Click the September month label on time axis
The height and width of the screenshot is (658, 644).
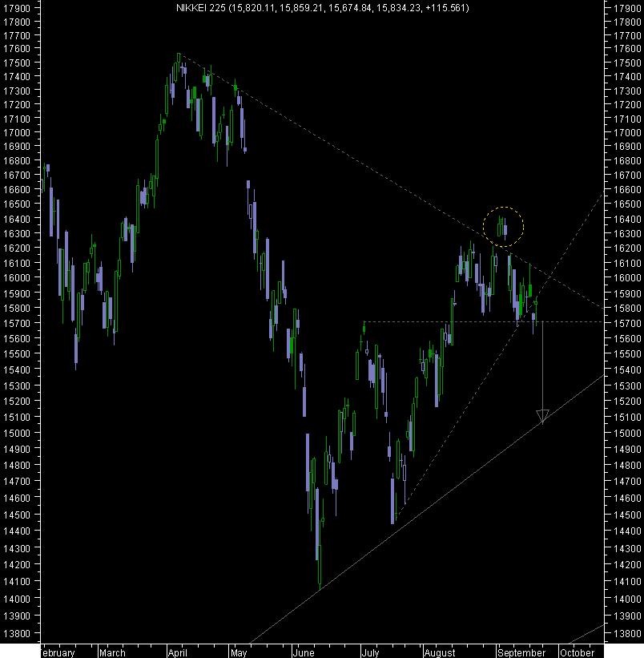pyautogui.click(x=521, y=652)
